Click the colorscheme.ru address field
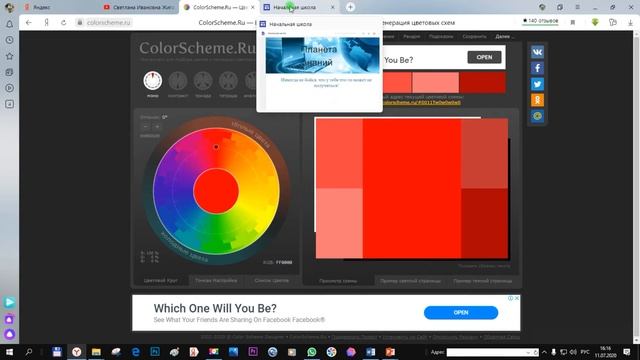640x360 pixels. (x=109, y=22)
